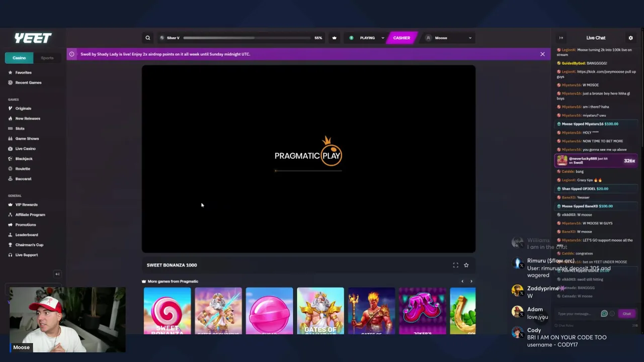Viewport: 644px width, 362px height.
Task: Switch to the Sports tab
Action: click(47, 58)
